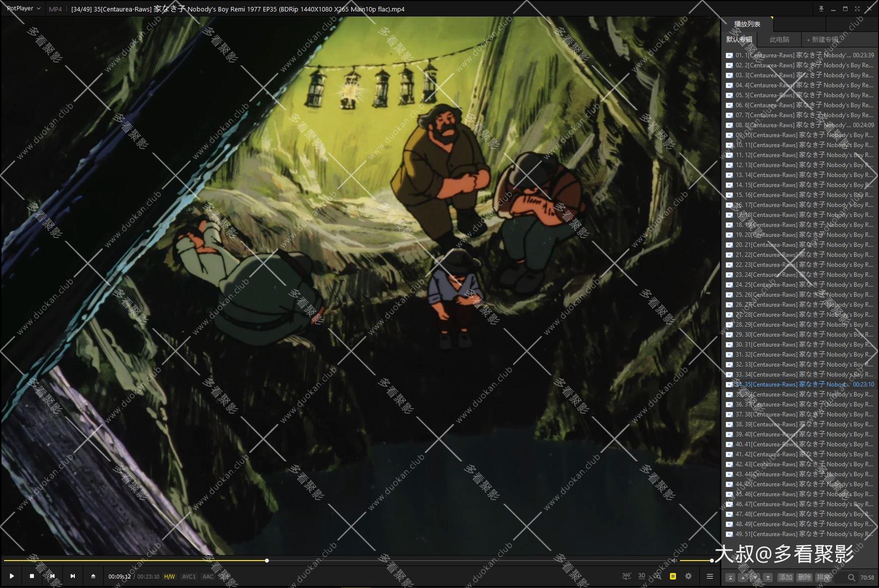This screenshot has height=588, width=879.
Task: Click the eject/open file icon
Action: [93, 576]
